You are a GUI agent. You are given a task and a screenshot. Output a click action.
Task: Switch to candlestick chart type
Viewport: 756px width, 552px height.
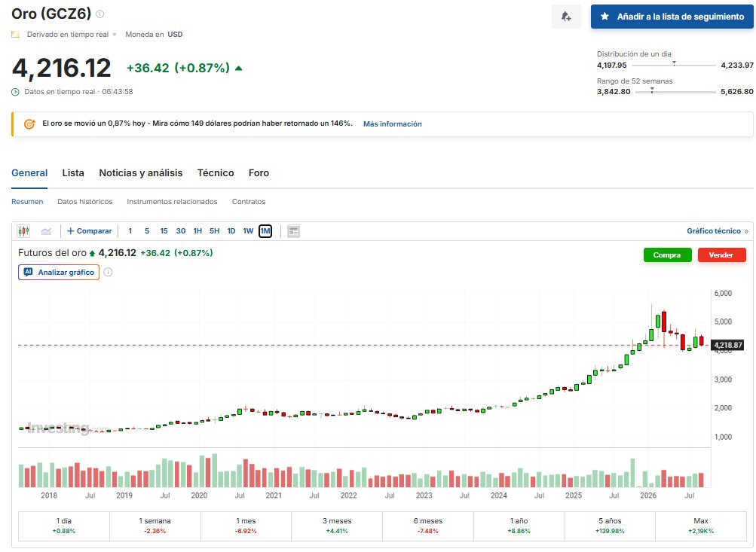23,231
